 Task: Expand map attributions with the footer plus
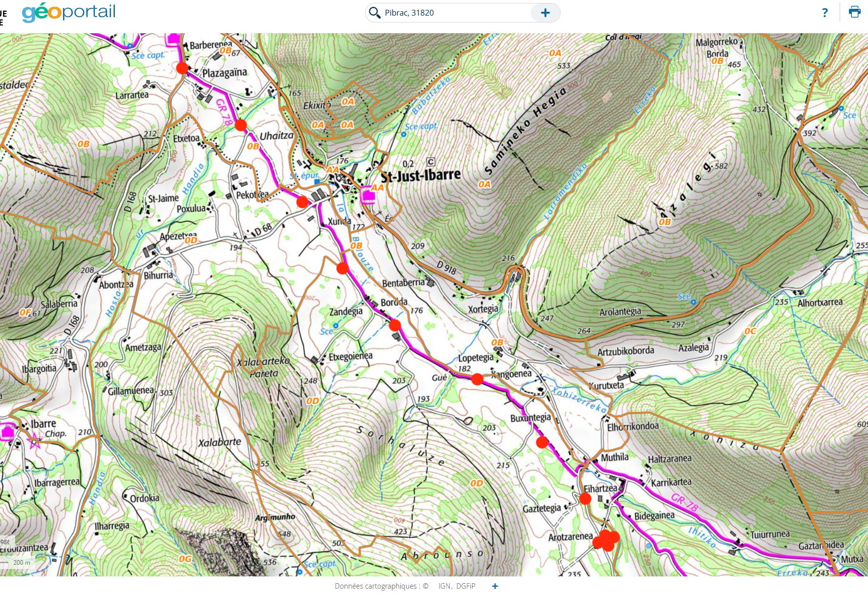pos(495,586)
